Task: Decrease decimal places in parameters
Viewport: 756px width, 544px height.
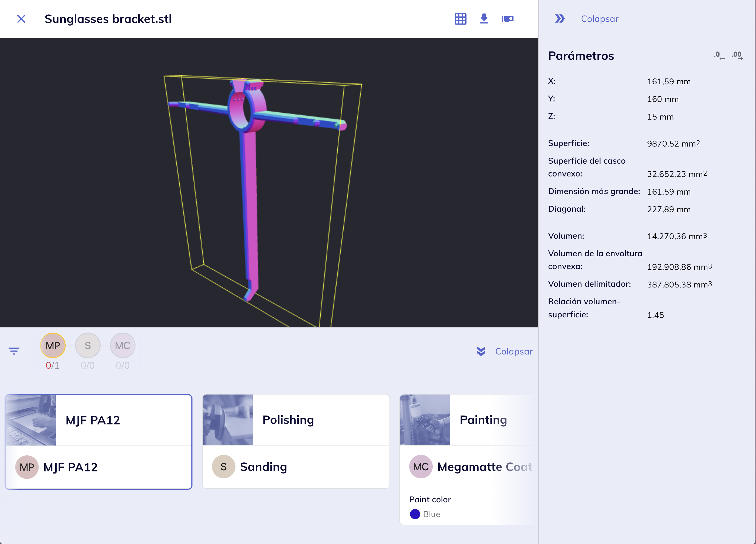Action: tap(719, 56)
